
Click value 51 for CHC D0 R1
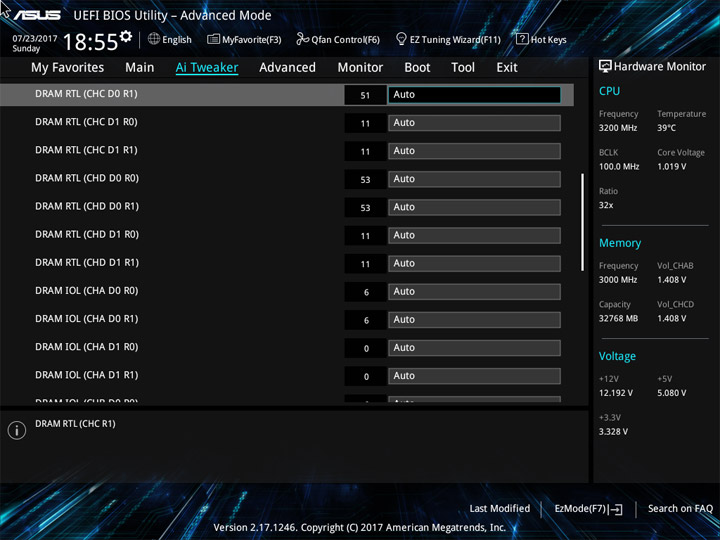tap(365, 96)
